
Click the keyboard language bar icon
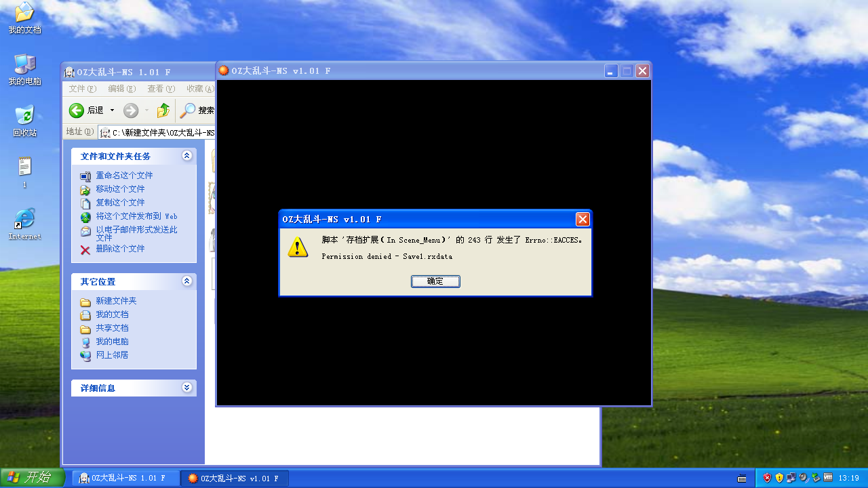click(x=743, y=479)
